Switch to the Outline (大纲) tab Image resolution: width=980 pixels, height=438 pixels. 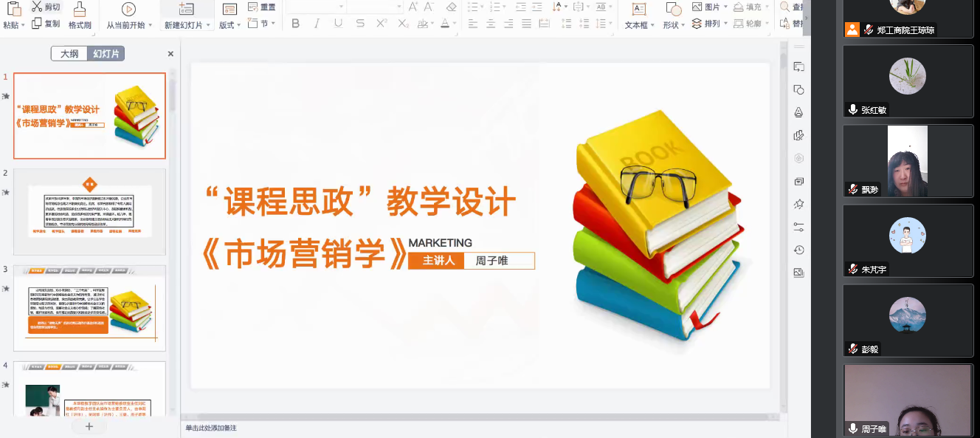(69, 54)
